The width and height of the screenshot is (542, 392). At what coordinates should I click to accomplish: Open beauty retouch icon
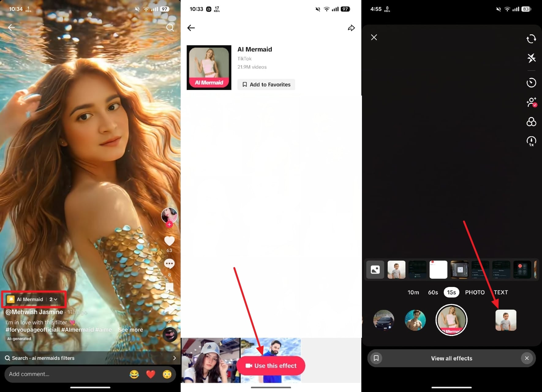[x=531, y=102]
